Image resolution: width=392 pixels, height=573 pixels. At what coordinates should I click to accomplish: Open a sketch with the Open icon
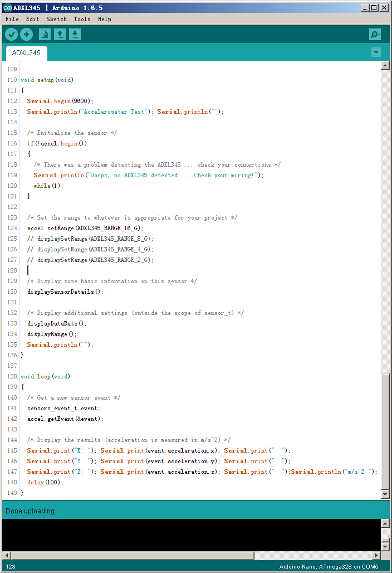60,35
